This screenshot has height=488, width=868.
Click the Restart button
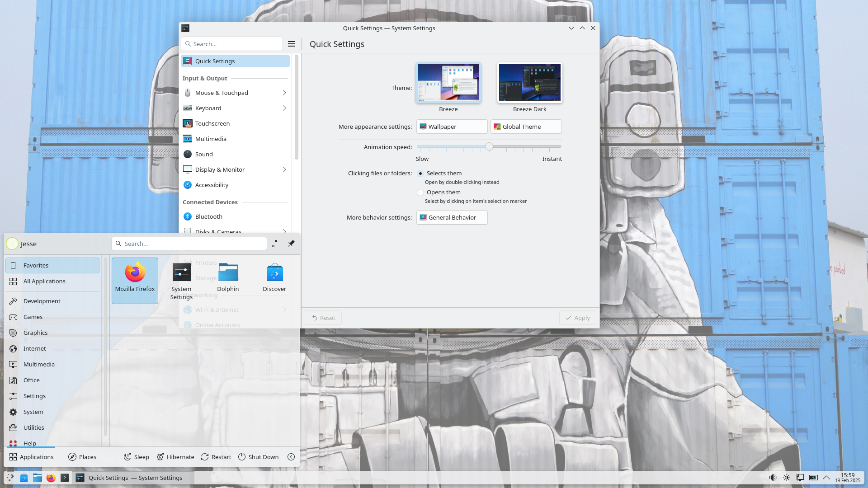pyautogui.click(x=216, y=457)
